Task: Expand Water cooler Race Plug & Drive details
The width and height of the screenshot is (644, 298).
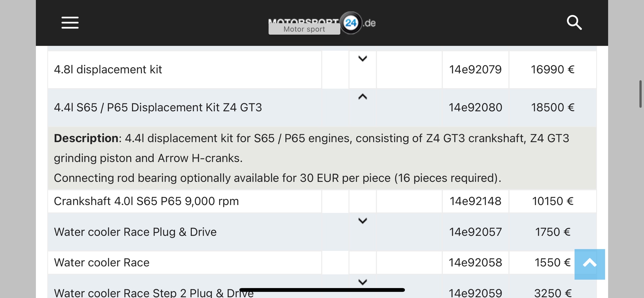Action: [x=363, y=221]
